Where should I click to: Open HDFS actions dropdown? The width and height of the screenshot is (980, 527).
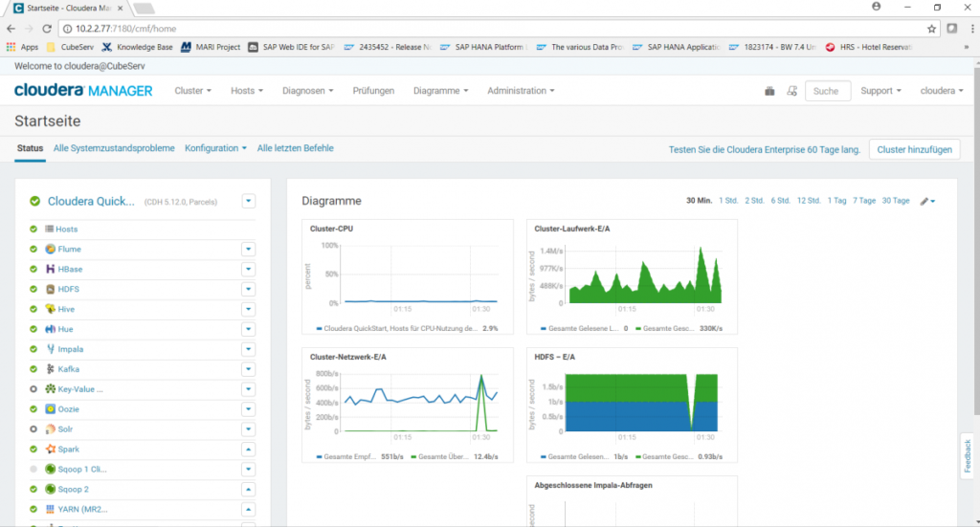pos(248,289)
